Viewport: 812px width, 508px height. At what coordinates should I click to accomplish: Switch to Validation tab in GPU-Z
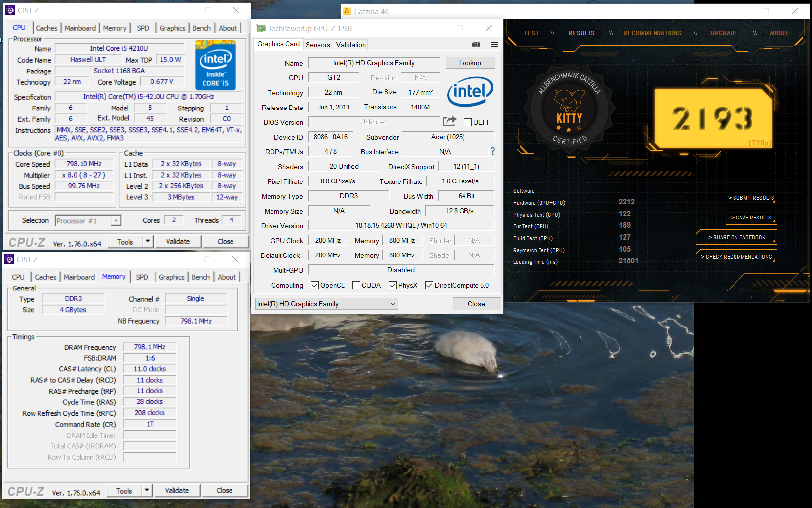pyautogui.click(x=351, y=45)
